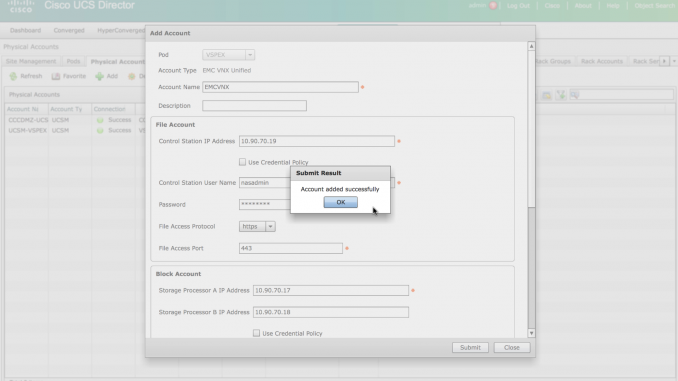The width and height of the screenshot is (678, 381).
Task: Select the File Access Port field showing 443
Action: click(x=291, y=248)
